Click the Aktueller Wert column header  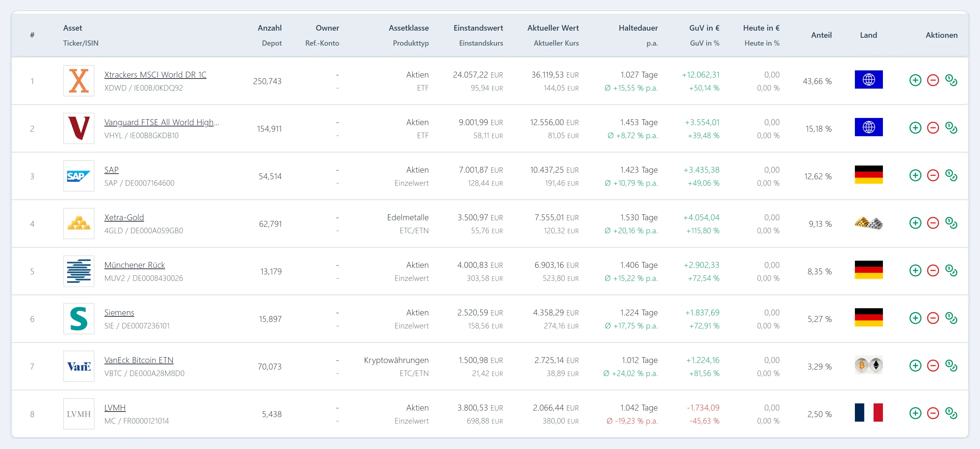tap(553, 28)
